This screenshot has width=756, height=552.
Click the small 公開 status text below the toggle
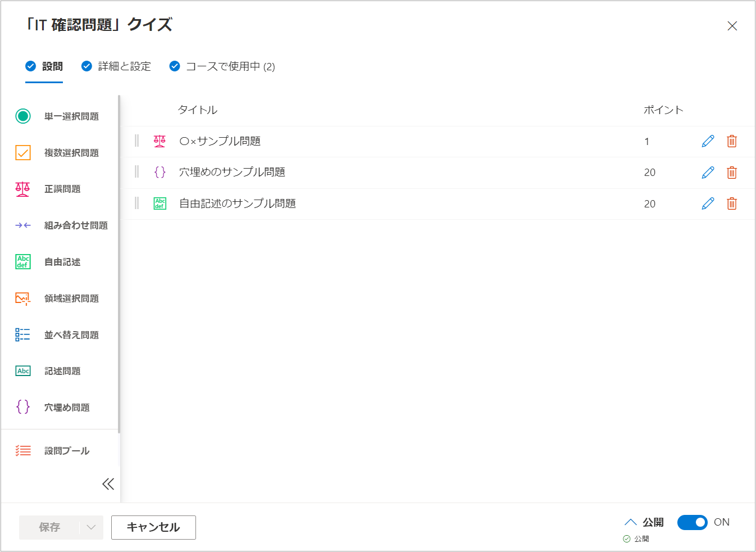[x=641, y=539]
